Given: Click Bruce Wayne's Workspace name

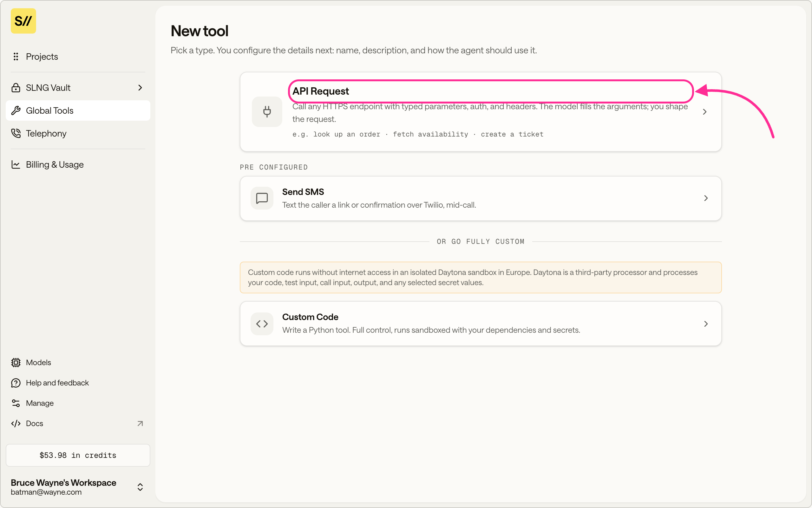Looking at the screenshot, I should (63, 483).
